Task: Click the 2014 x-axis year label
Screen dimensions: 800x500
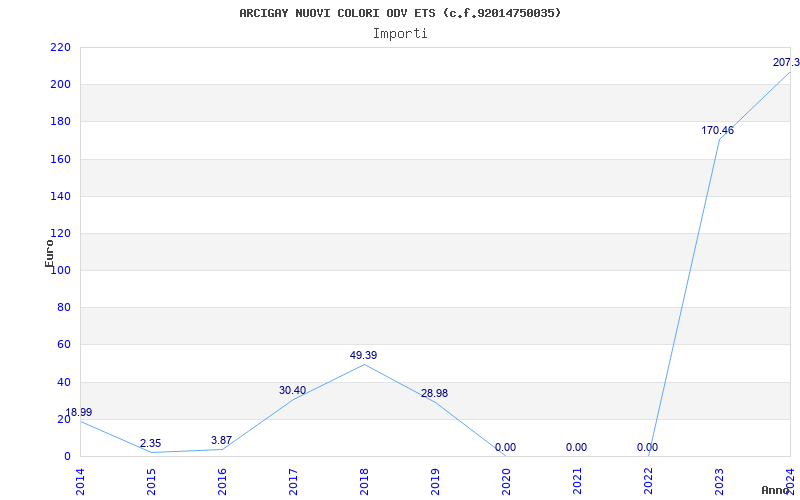Action: tap(80, 481)
